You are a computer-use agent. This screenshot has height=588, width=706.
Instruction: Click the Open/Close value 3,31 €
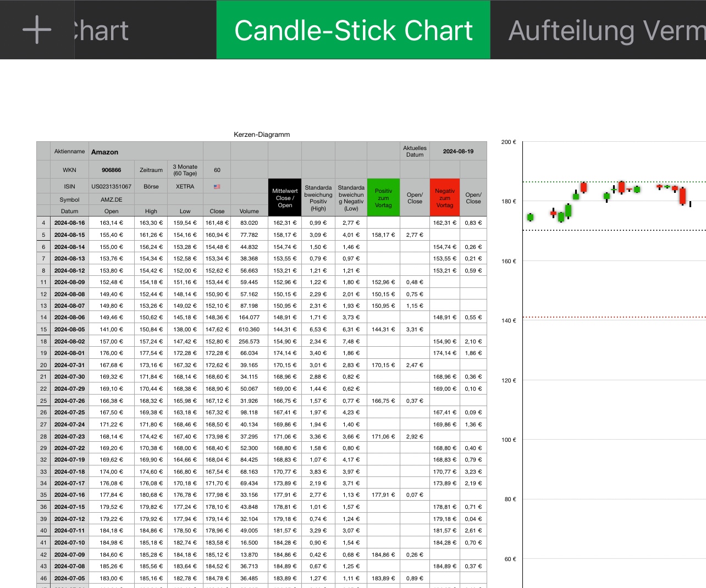(x=415, y=330)
